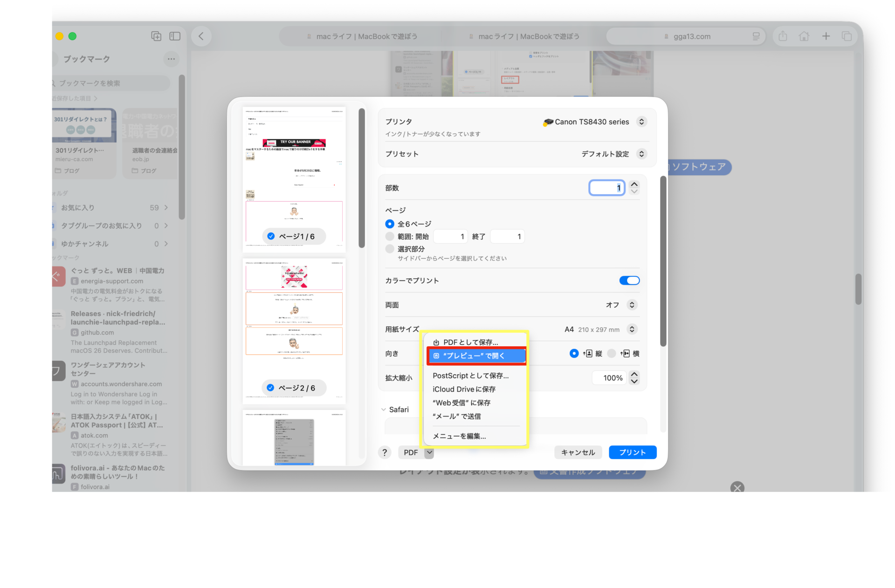Choose iCloud Driveに保存 menu item
The height and width of the screenshot is (588, 895).
pyautogui.click(x=475, y=389)
